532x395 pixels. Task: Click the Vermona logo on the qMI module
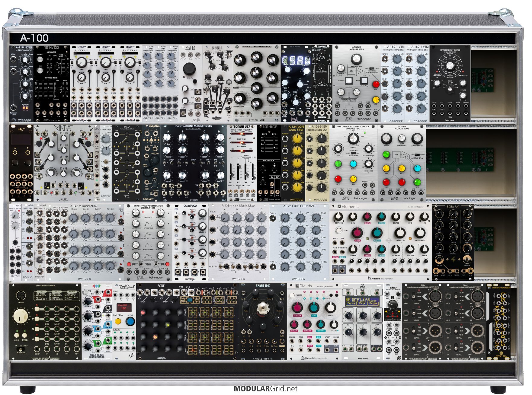click(45, 358)
